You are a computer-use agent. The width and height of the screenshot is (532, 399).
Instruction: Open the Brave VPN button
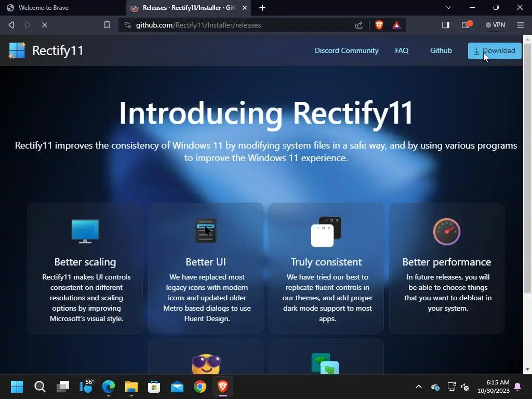(x=495, y=25)
